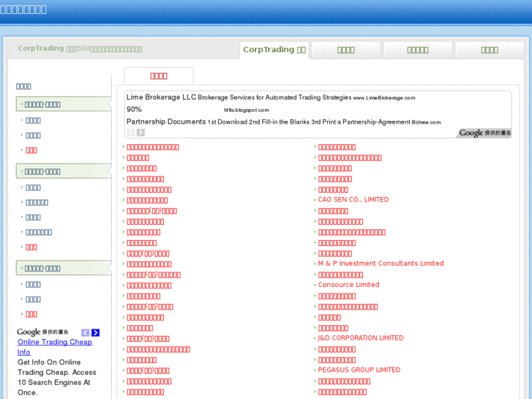The image size is (532, 399).
Task: Click next arrow in banner ad box
Action: 141,133
